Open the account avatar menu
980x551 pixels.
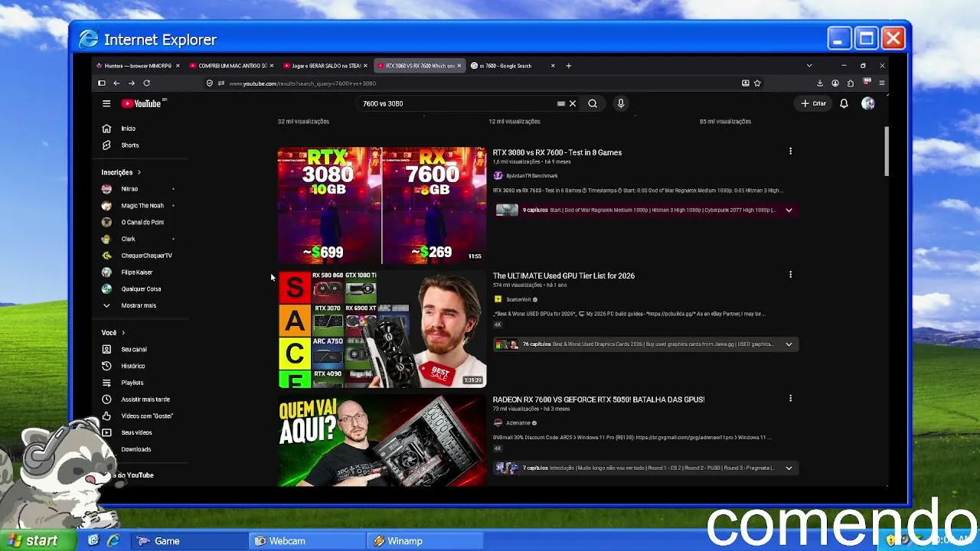click(x=867, y=103)
